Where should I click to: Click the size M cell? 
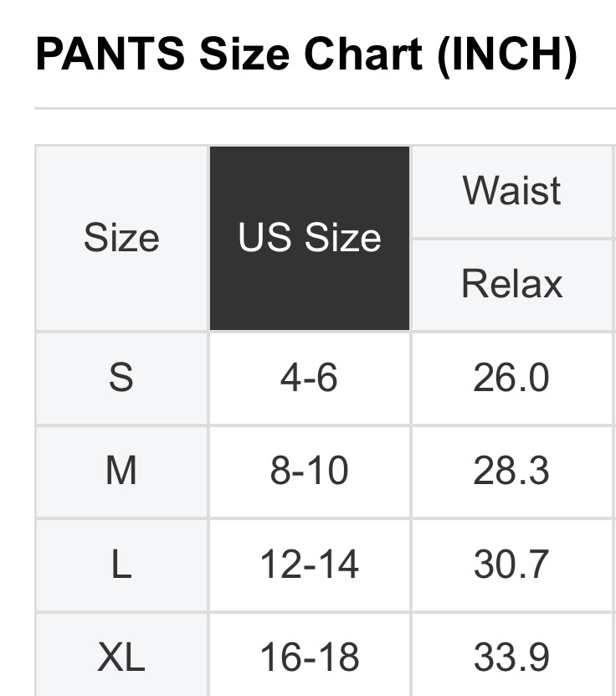121,472
